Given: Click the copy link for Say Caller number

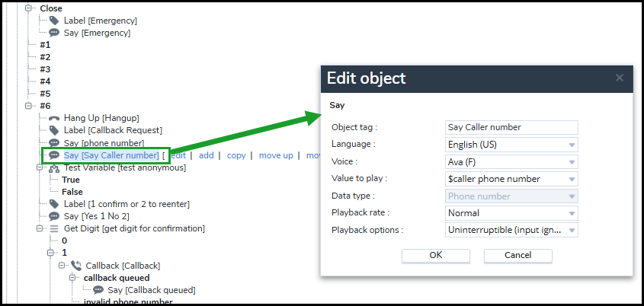Looking at the screenshot, I should [236, 155].
